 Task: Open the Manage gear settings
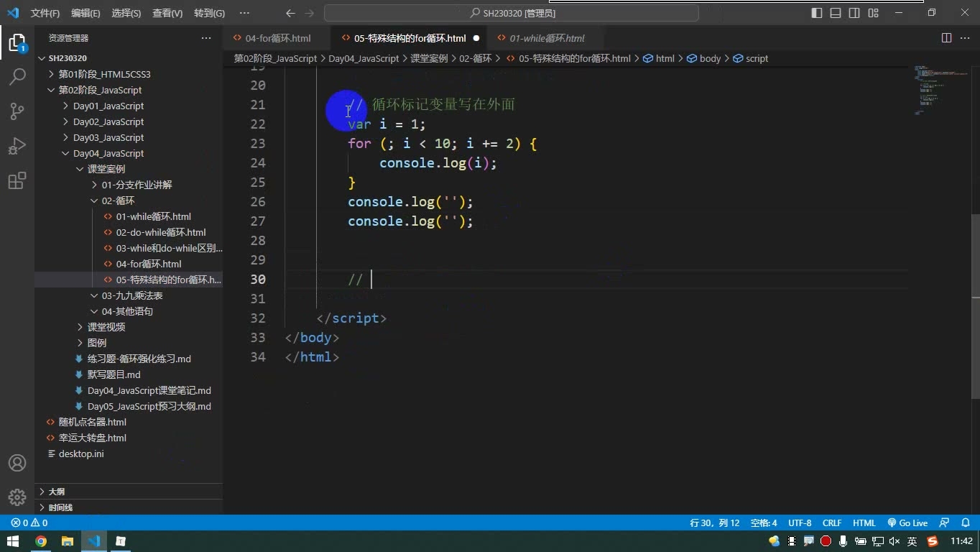click(x=17, y=497)
